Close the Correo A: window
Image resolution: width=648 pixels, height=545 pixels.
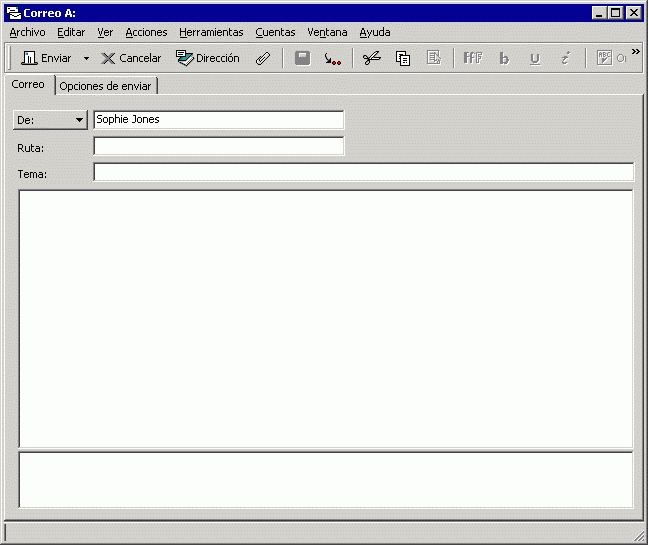coord(634,13)
